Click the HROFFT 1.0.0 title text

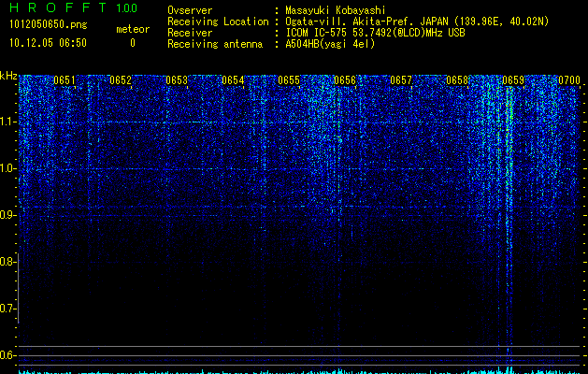pyautogui.click(x=74, y=7)
